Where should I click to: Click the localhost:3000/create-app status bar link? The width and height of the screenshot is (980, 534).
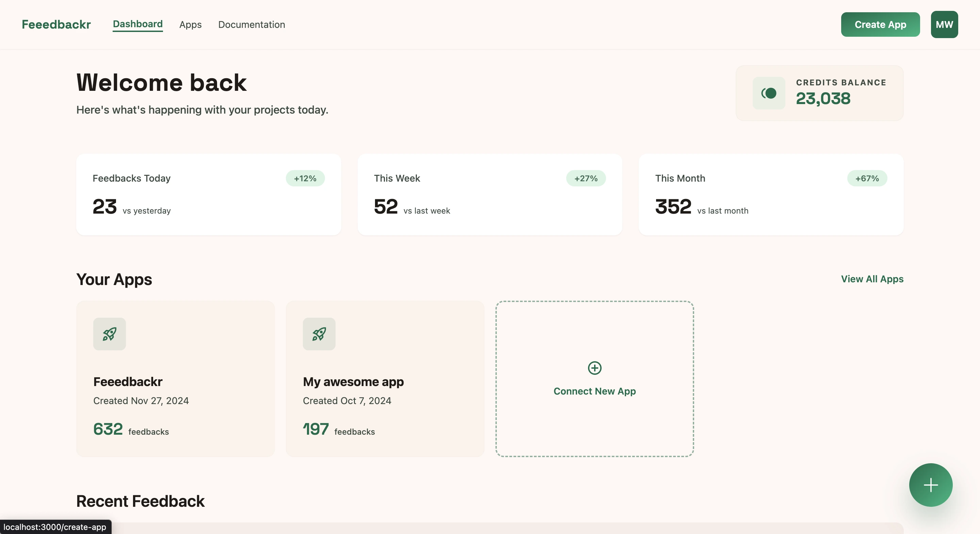point(55,527)
